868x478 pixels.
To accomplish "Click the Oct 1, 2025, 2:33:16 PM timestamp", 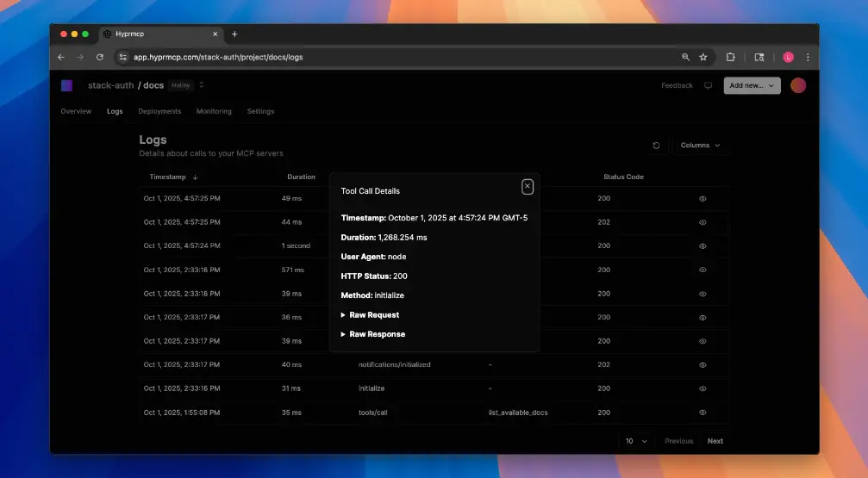I will pyautogui.click(x=182, y=389).
